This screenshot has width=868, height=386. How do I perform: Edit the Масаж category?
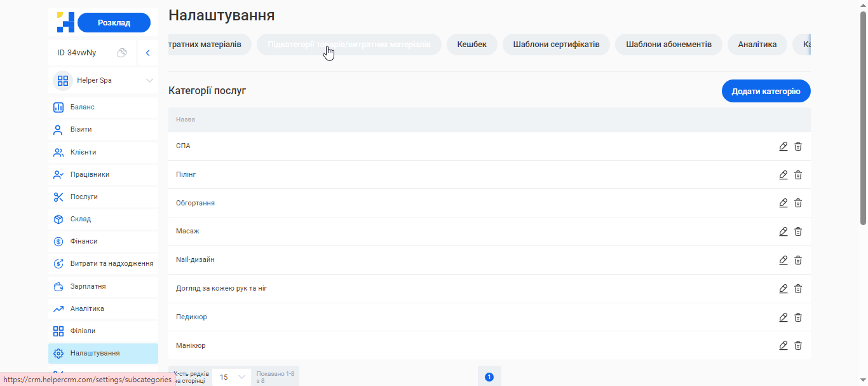[x=783, y=231]
